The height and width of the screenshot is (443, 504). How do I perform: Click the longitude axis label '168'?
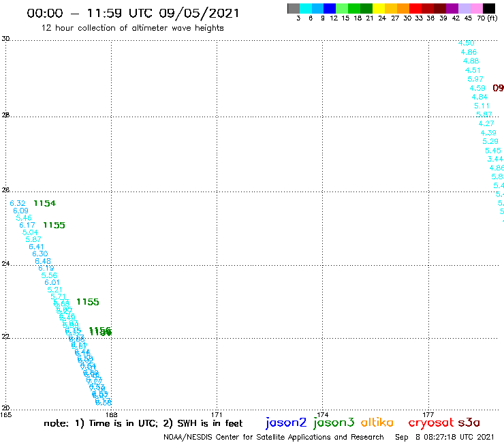(112, 414)
